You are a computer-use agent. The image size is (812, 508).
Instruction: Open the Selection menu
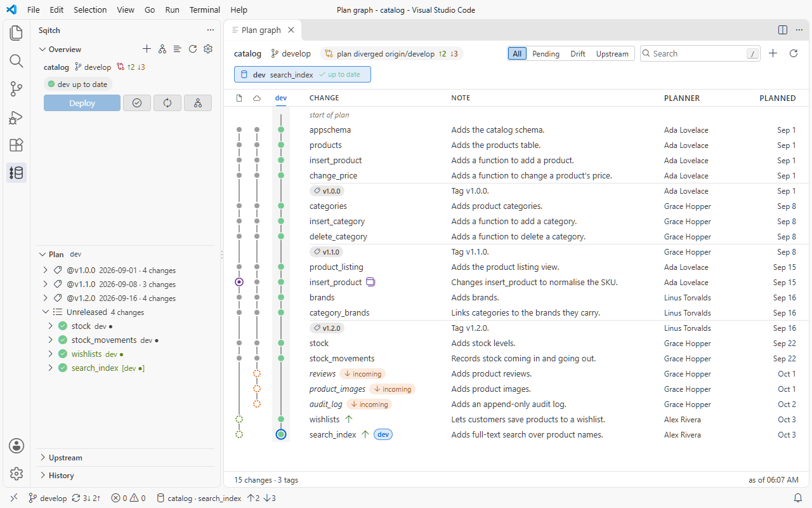[x=90, y=10]
